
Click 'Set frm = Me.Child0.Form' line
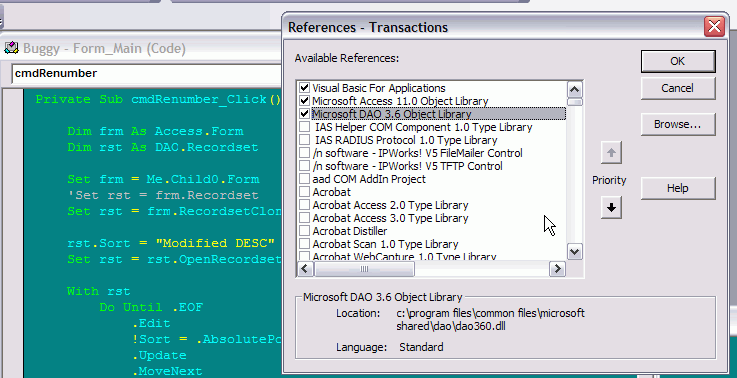tap(163, 179)
